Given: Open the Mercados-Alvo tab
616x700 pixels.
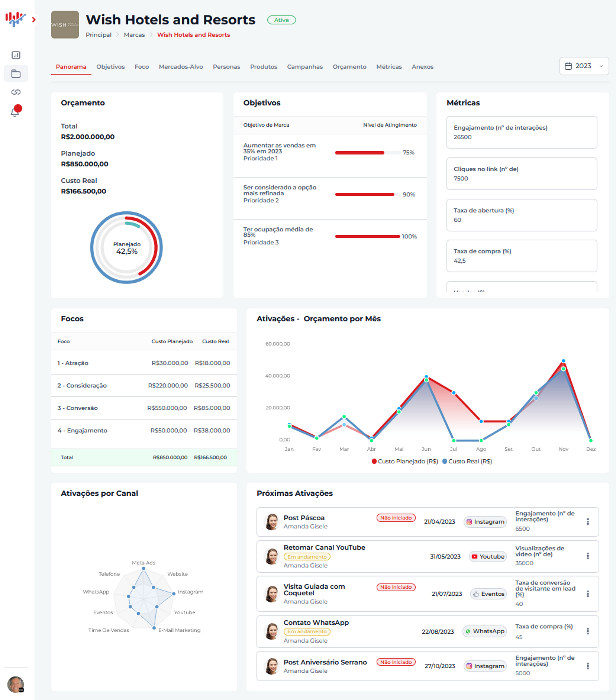Looking at the screenshot, I should (x=181, y=67).
